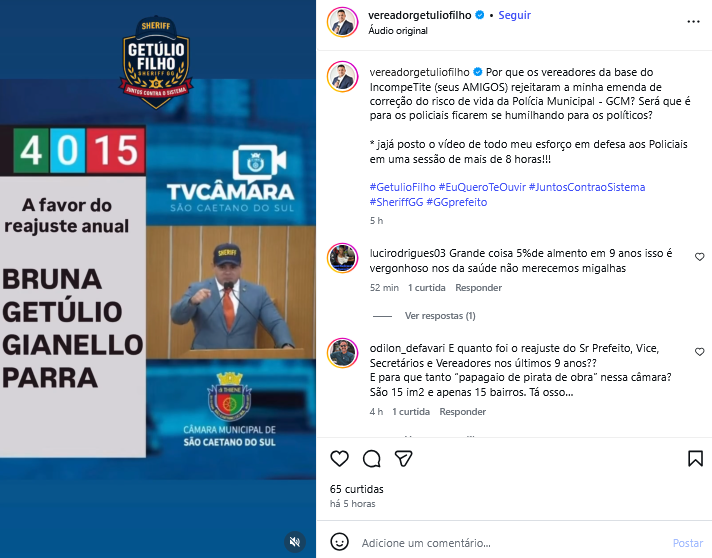Open comments with the speech bubble icon
Image resolution: width=712 pixels, height=558 pixels.
coord(371,459)
